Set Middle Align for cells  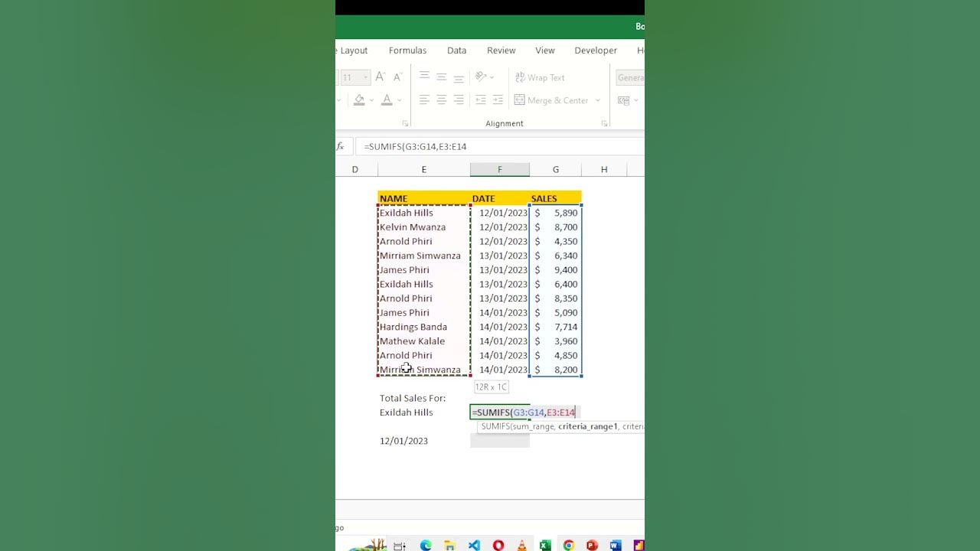(x=441, y=77)
